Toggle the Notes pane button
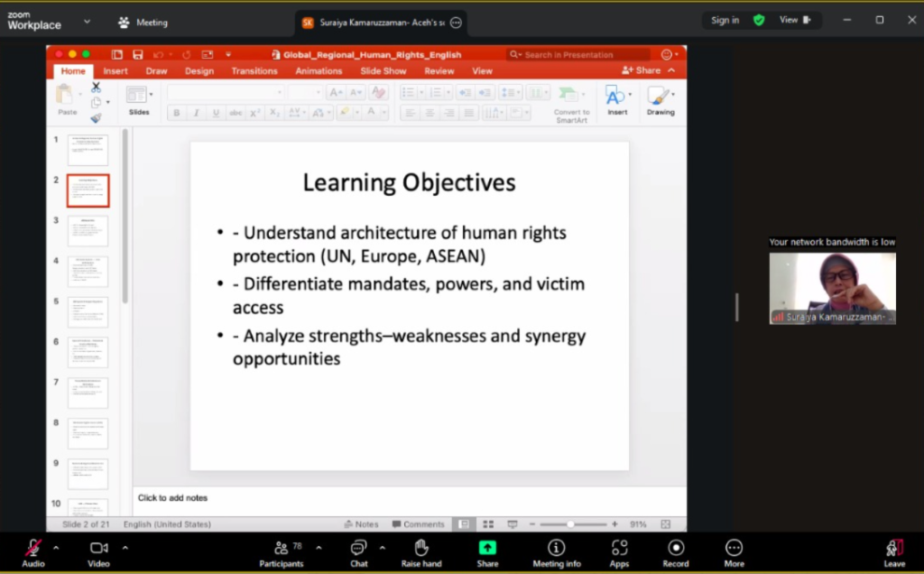 tap(361, 523)
